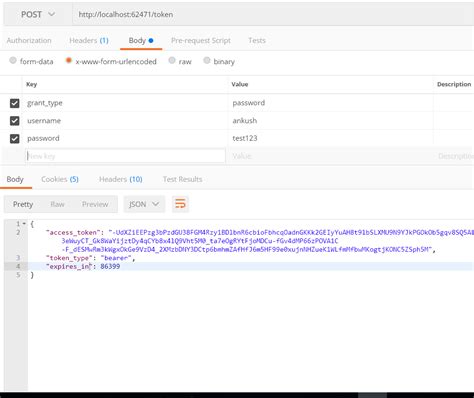The height and width of the screenshot is (398, 474).
Task: Collapse JSON object at line 1
Action: 24,224
